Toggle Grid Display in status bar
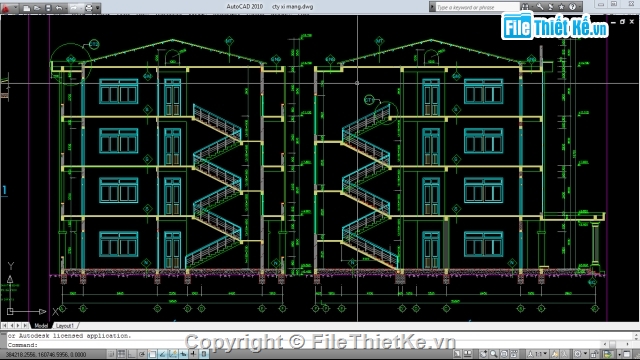The height and width of the screenshot is (360, 640). pyautogui.click(x=121, y=354)
